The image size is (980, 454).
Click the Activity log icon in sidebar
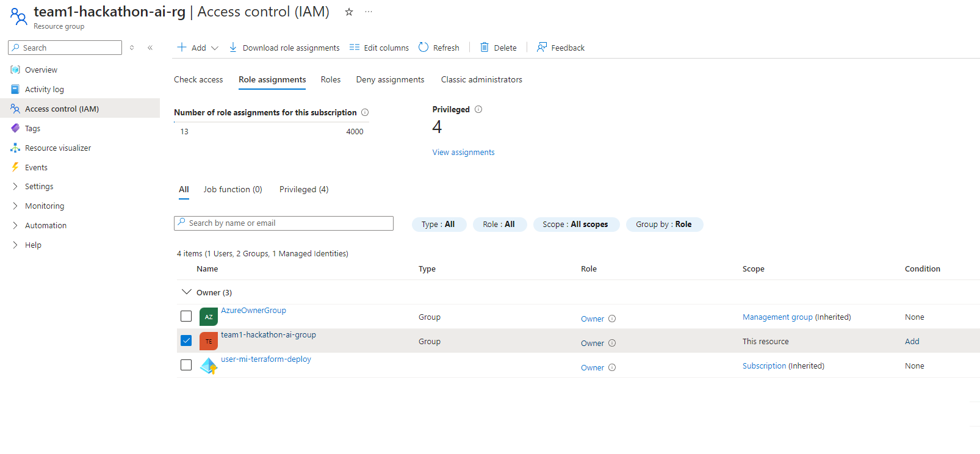point(15,89)
